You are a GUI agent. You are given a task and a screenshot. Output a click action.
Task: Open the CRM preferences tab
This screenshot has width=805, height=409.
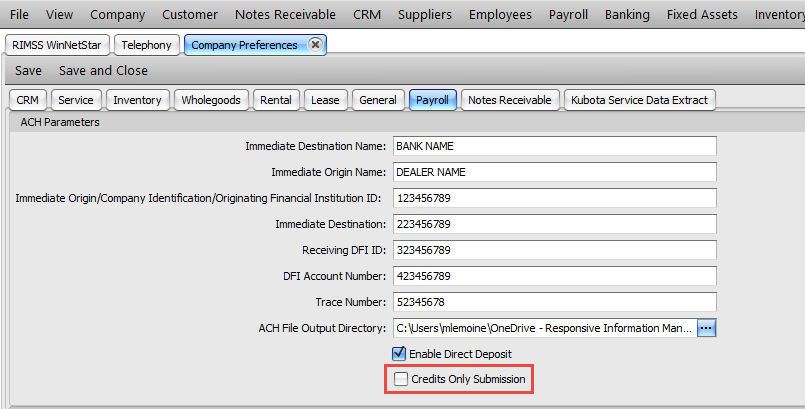coord(28,100)
